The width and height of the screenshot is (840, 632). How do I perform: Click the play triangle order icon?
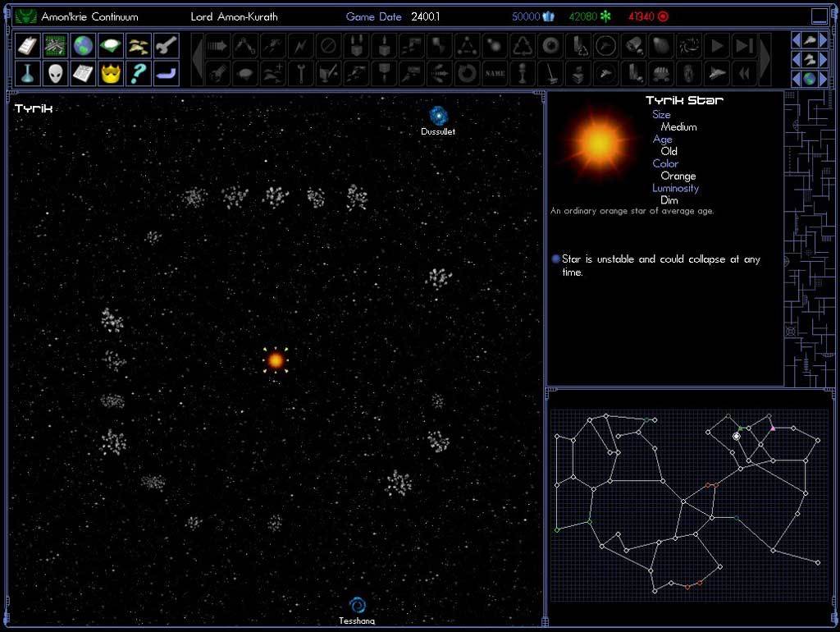[x=717, y=46]
